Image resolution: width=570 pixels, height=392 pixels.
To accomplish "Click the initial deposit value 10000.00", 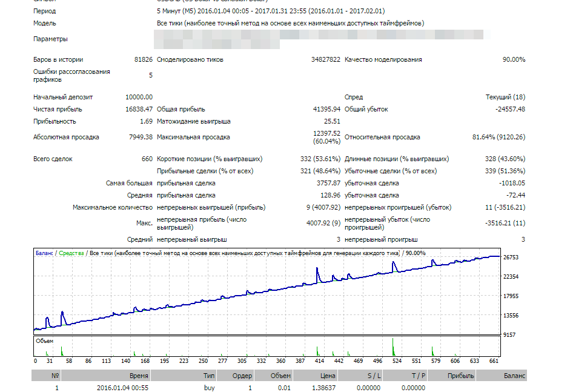I will pyautogui.click(x=139, y=97).
